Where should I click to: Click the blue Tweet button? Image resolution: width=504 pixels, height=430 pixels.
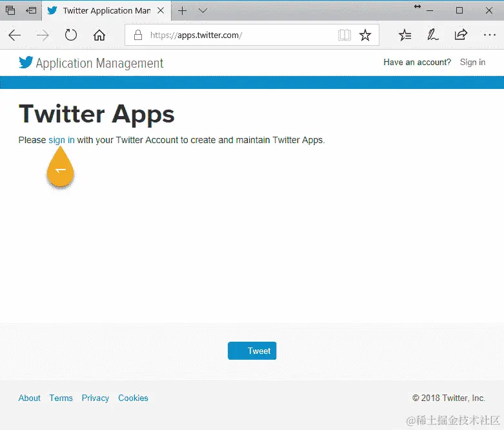252,351
